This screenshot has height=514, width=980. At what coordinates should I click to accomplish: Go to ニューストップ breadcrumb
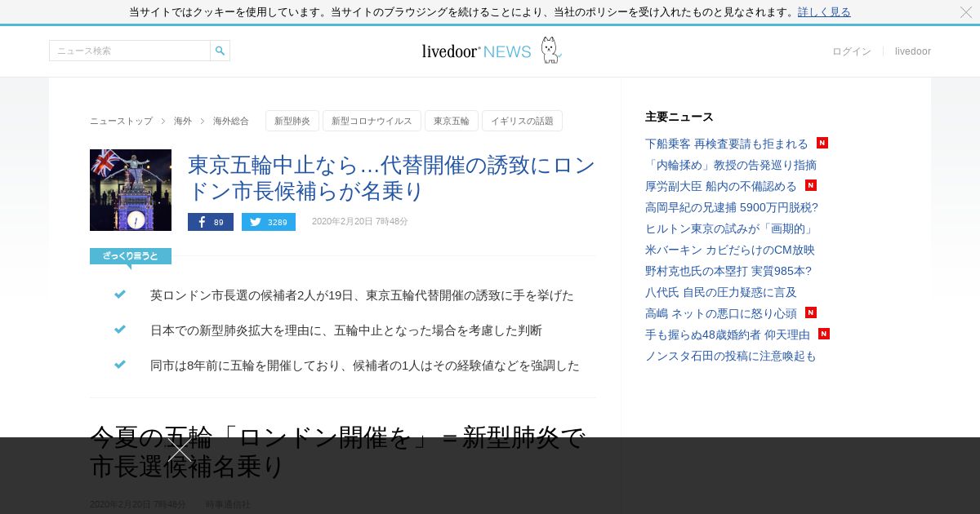[x=121, y=121]
